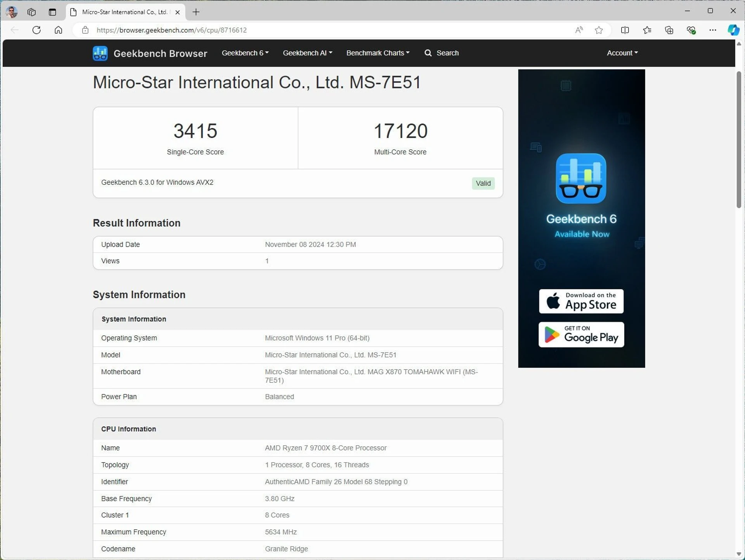Click the Geekbench 6 ad app icon
This screenshot has height=560, width=745.
tap(581, 178)
